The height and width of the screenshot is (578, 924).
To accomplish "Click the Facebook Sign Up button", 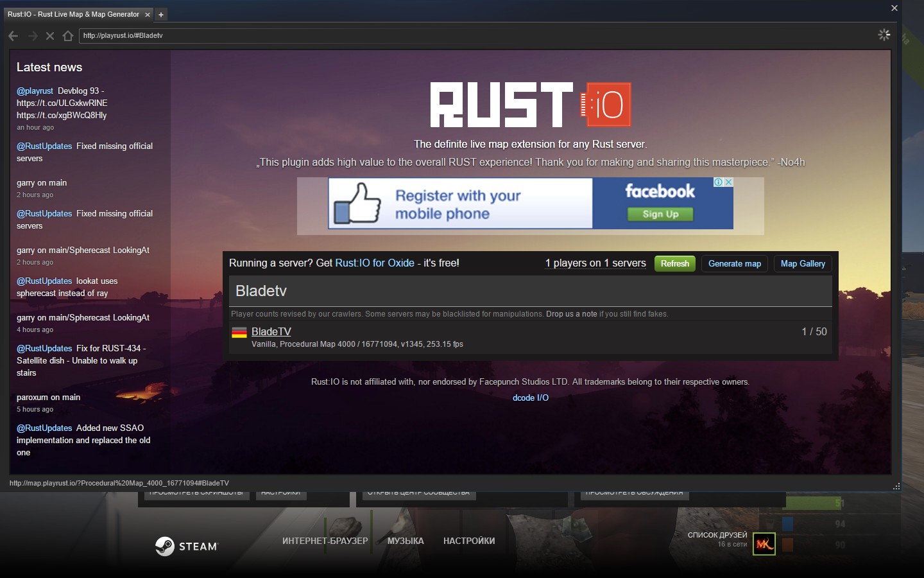I will click(660, 215).
